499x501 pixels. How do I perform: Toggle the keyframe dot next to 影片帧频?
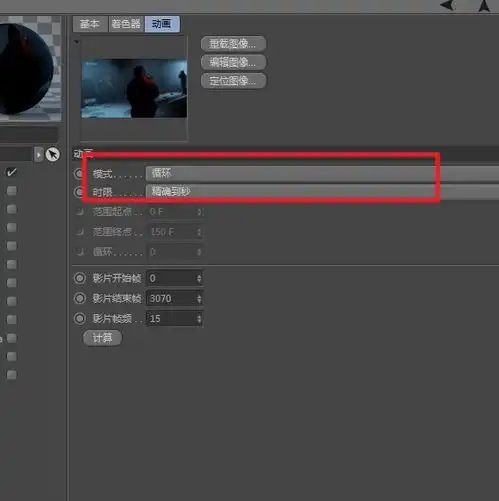(80, 318)
